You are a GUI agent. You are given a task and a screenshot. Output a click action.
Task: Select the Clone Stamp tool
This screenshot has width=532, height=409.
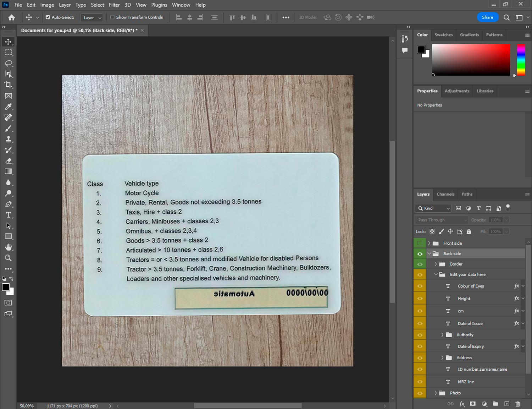pos(8,139)
